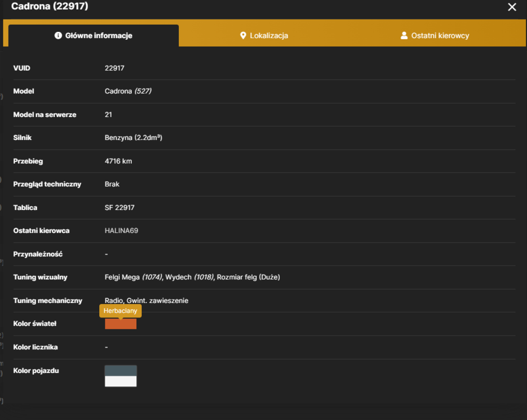527x420 pixels.
Task: Open the HALINA69 driver link
Action: coord(121,231)
